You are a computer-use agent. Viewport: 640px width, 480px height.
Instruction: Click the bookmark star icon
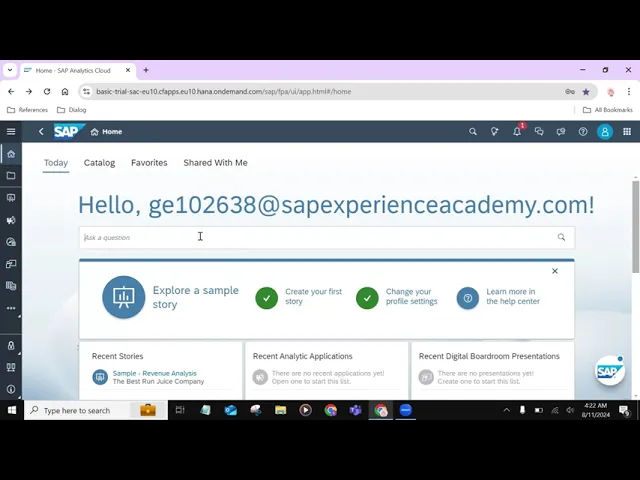pos(586,92)
